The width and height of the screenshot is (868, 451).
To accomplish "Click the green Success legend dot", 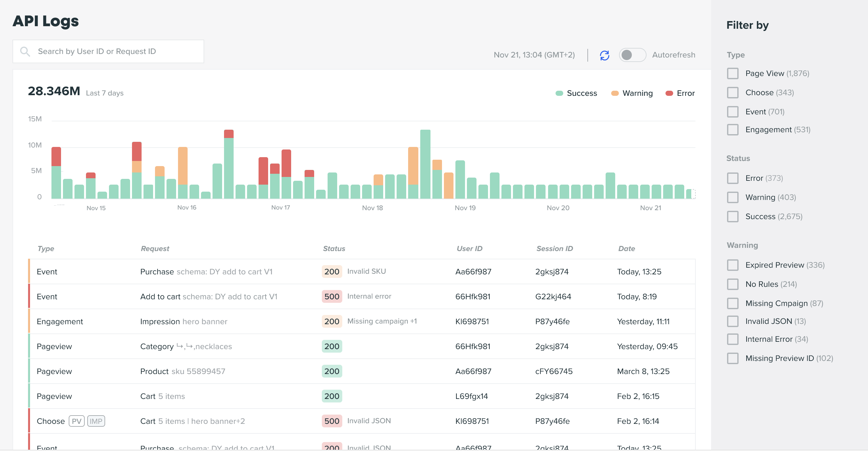I will pyautogui.click(x=559, y=93).
